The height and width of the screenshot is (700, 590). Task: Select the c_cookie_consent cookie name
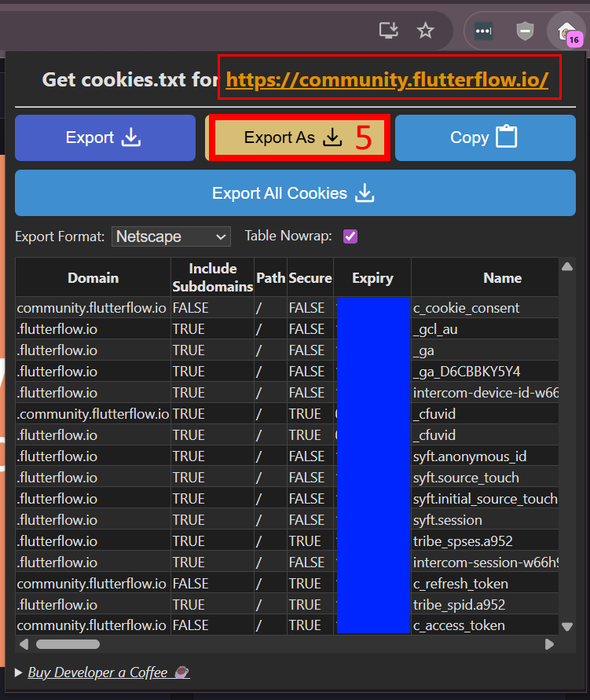(x=466, y=308)
